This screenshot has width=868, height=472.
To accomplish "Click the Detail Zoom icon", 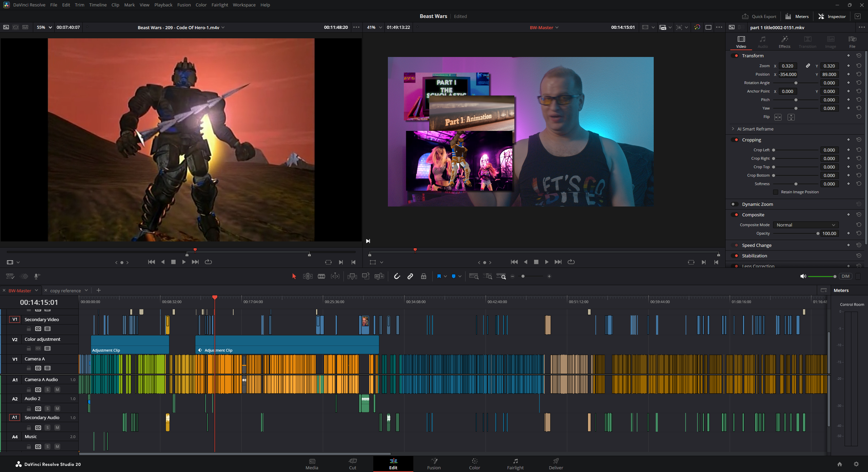I will pos(488,276).
